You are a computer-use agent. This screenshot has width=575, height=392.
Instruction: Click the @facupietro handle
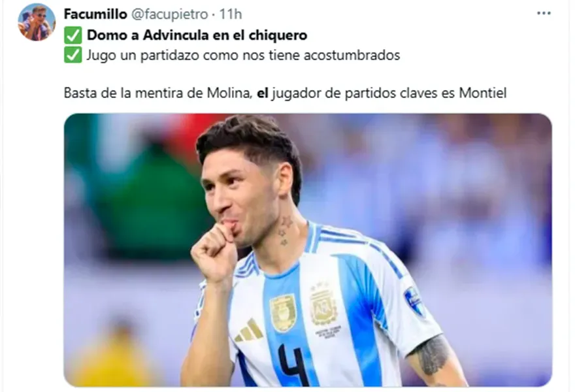point(169,14)
